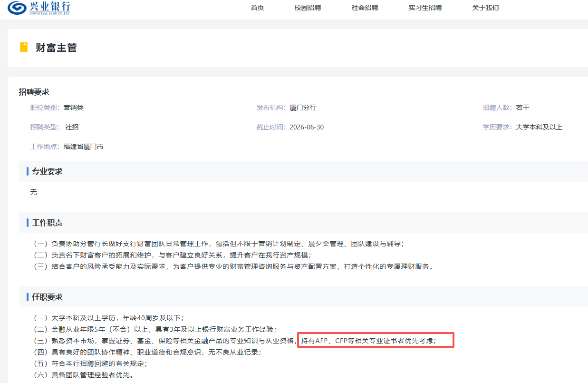Click the 招聘人数 value 若干
588x383 pixels.
[x=523, y=108]
